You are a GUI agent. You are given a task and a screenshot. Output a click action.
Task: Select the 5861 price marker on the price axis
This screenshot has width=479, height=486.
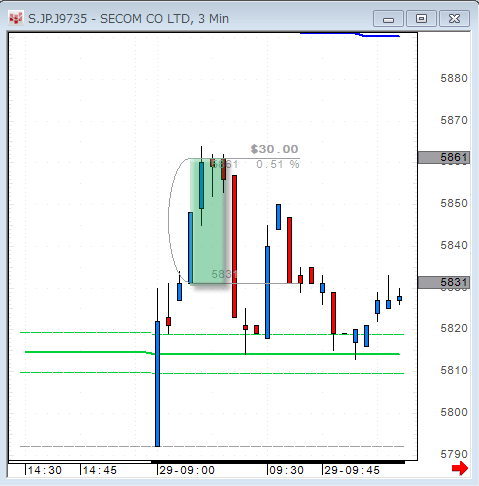[x=444, y=157]
